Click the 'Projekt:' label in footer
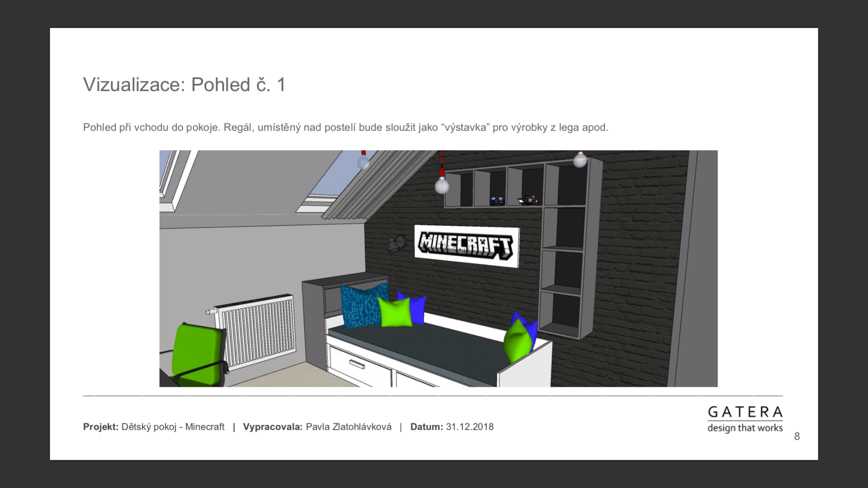Viewport: 868px width, 488px height. tap(101, 427)
